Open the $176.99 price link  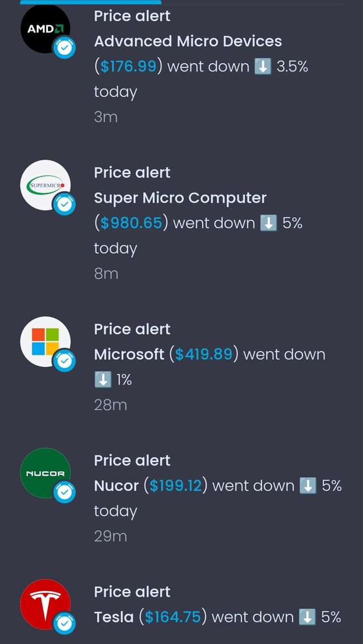(x=128, y=67)
